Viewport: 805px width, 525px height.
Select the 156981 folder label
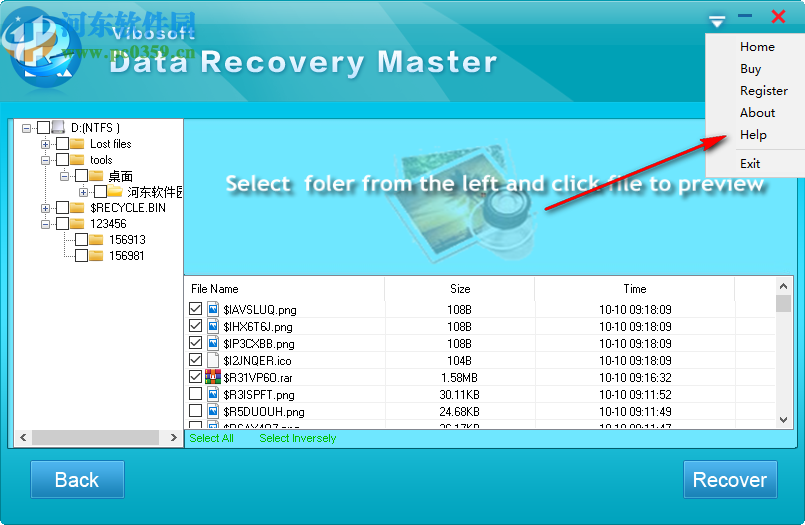127,256
